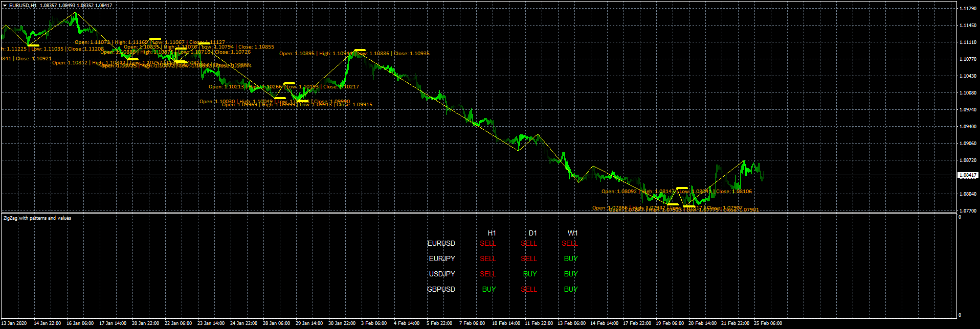Image resolution: width=980 pixels, height=329 pixels.
Task: Click the OHLC label with Close: 1.10855
Action: pyautogui.click(x=199, y=46)
